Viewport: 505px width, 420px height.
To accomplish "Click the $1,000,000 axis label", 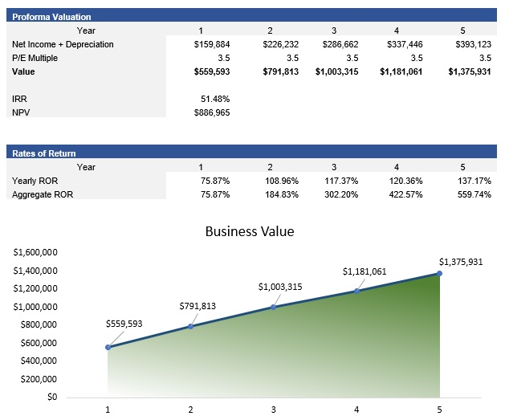I will pos(35,307).
